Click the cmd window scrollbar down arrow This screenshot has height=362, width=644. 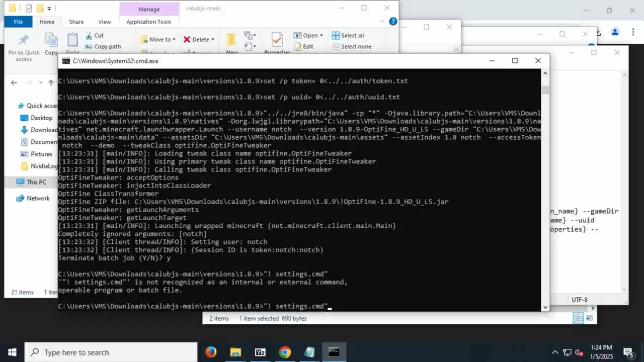545,307
